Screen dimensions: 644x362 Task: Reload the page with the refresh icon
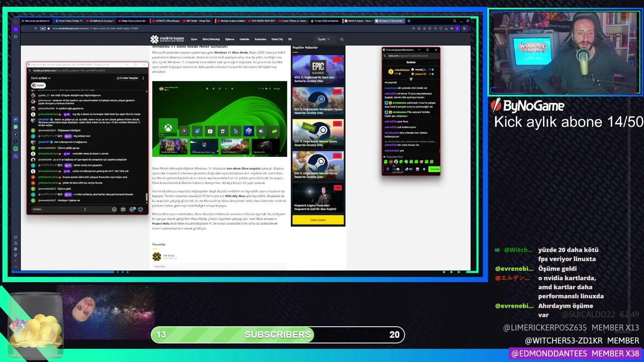click(35, 28)
